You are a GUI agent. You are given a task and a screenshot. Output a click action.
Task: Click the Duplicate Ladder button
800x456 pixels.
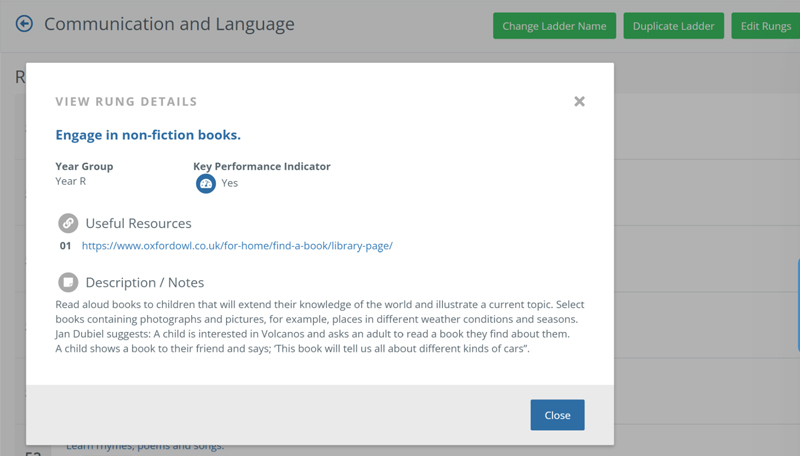tap(673, 26)
